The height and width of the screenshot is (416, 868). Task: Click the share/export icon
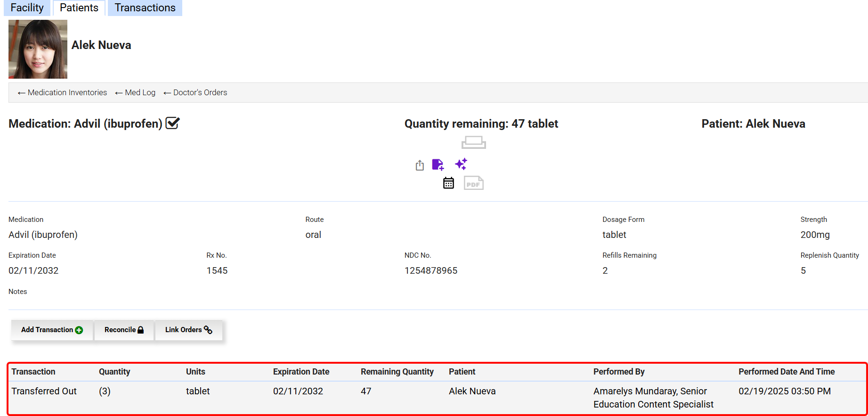420,165
